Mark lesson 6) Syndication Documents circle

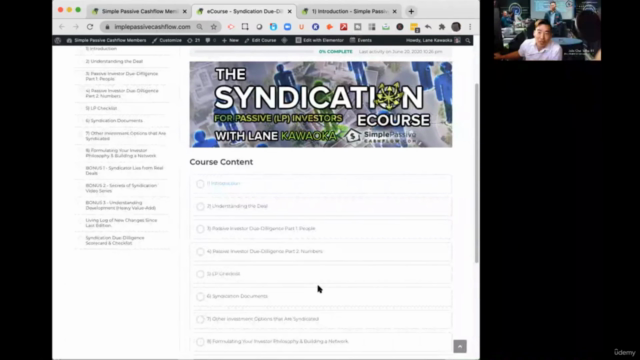[200, 297]
